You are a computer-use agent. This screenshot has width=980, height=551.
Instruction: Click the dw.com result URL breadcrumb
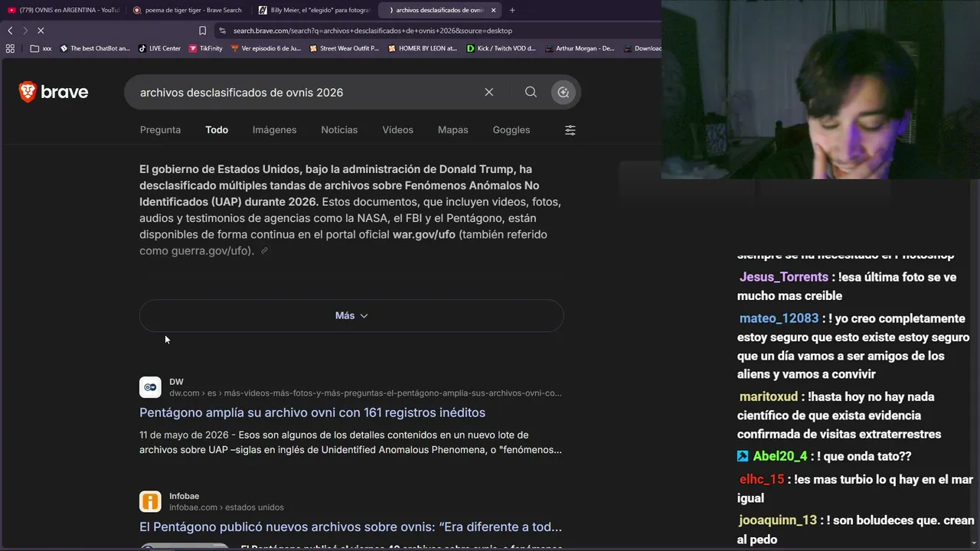click(365, 393)
